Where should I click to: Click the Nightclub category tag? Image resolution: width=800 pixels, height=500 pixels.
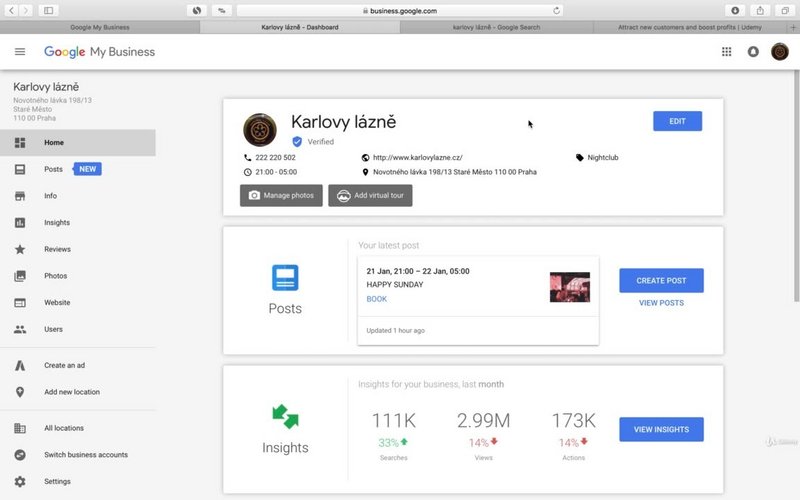[603, 158]
